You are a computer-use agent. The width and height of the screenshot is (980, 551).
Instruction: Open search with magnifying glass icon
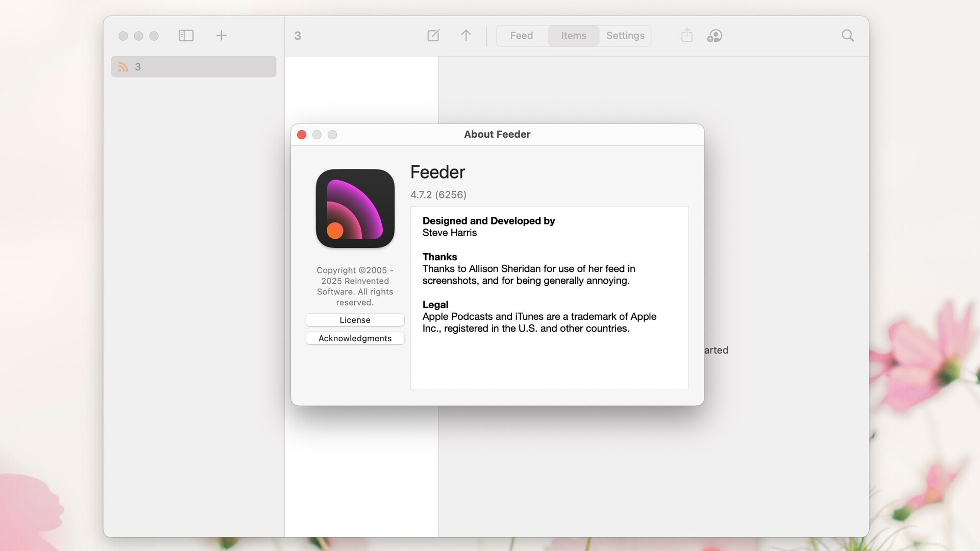pyautogui.click(x=848, y=36)
